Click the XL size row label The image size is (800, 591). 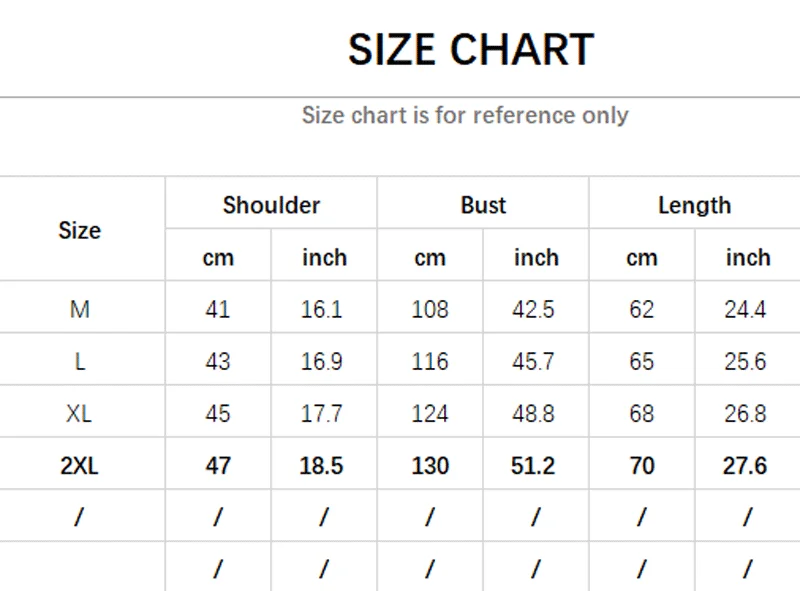[79, 413]
